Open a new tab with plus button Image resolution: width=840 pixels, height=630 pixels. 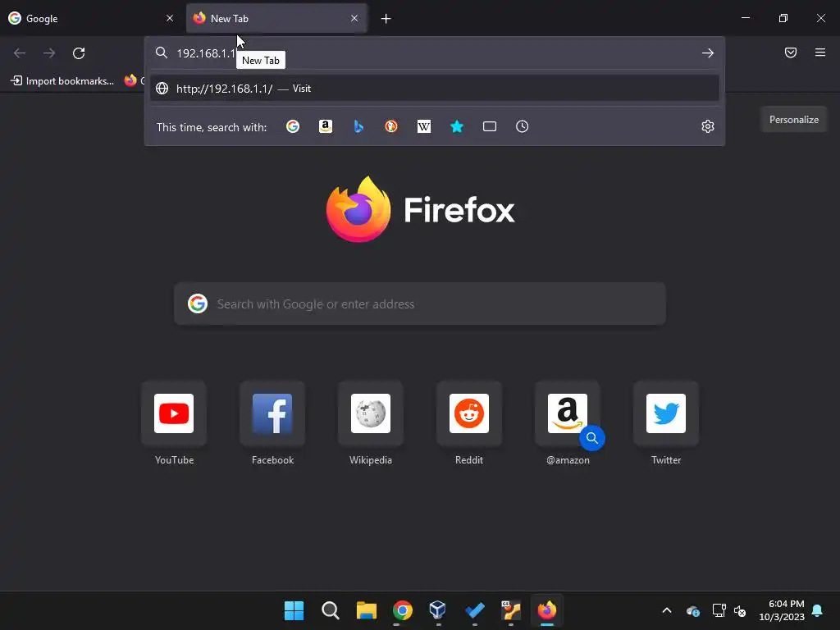(386, 19)
